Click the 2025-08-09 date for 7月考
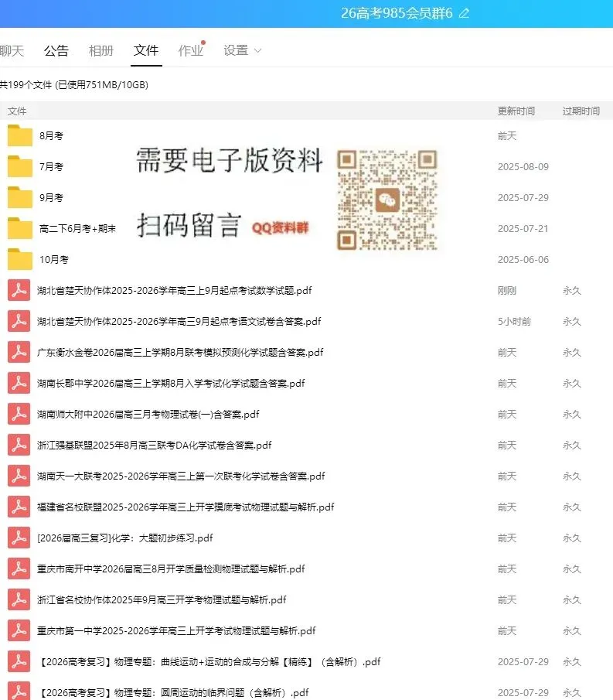This screenshot has height=700, width=613. (523, 166)
